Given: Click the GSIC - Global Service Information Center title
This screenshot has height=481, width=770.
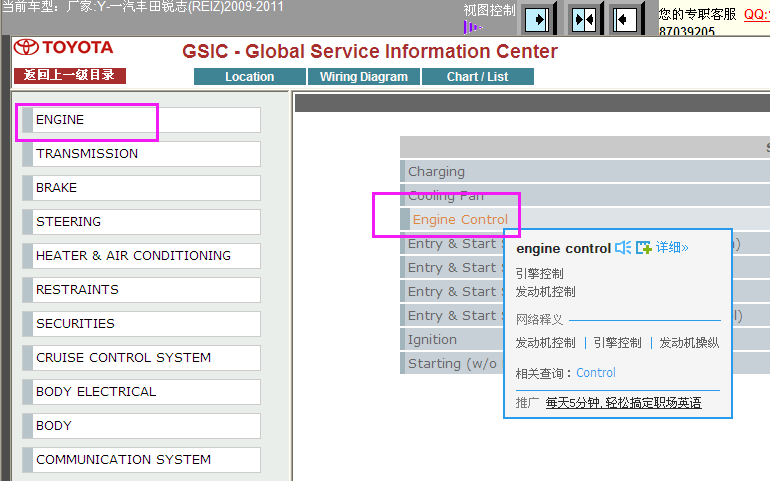Looking at the screenshot, I should coord(370,52).
